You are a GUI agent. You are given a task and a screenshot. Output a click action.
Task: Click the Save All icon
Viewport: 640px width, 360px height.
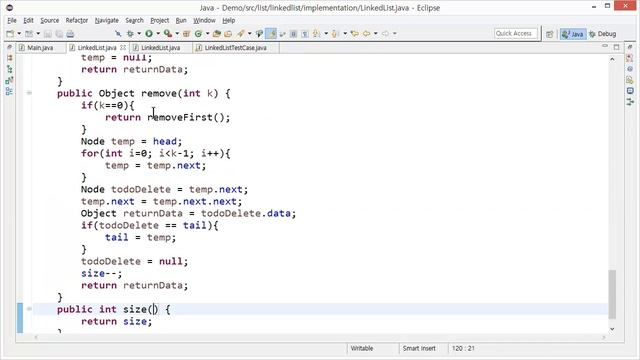[x=59, y=33]
